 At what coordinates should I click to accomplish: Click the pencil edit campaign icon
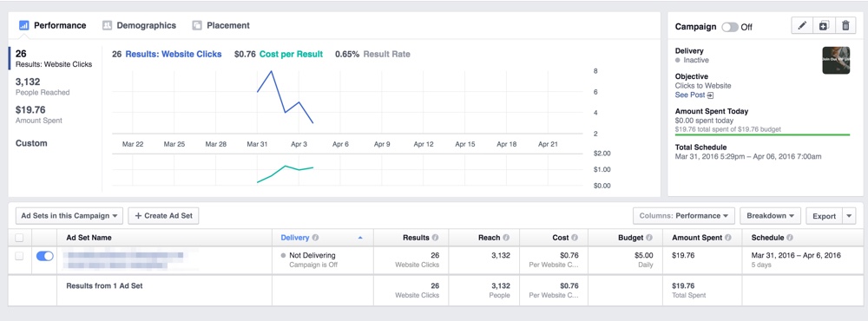[802, 25]
